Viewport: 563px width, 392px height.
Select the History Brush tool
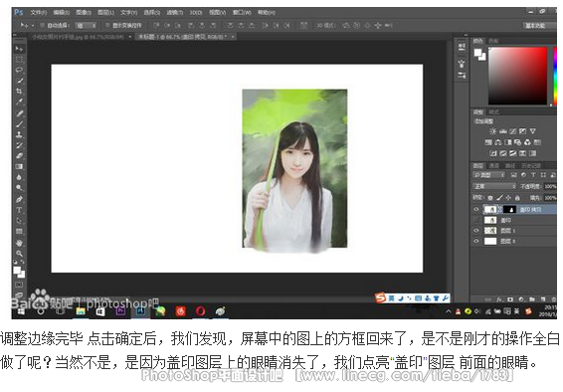pyautogui.click(x=19, y=145)
